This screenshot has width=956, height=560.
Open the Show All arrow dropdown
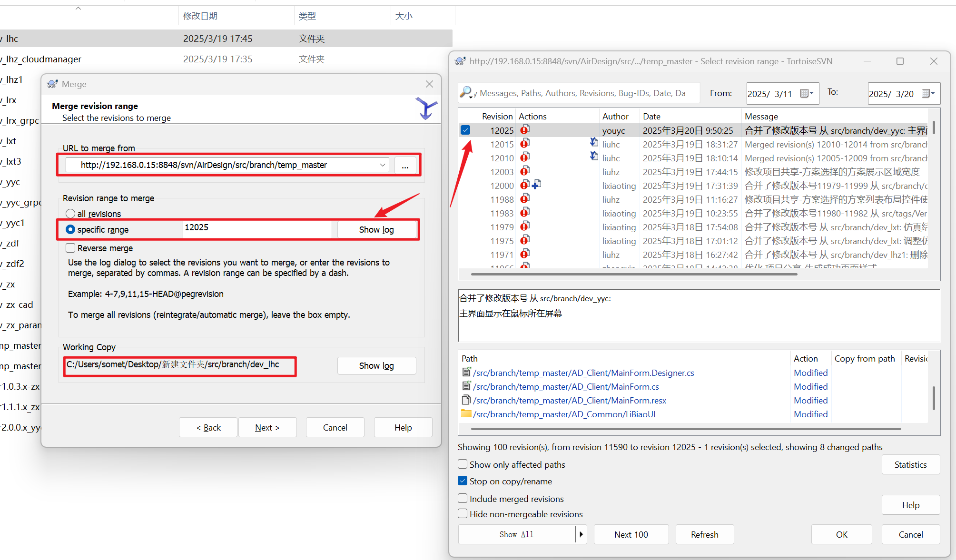(x=581, y=534)
